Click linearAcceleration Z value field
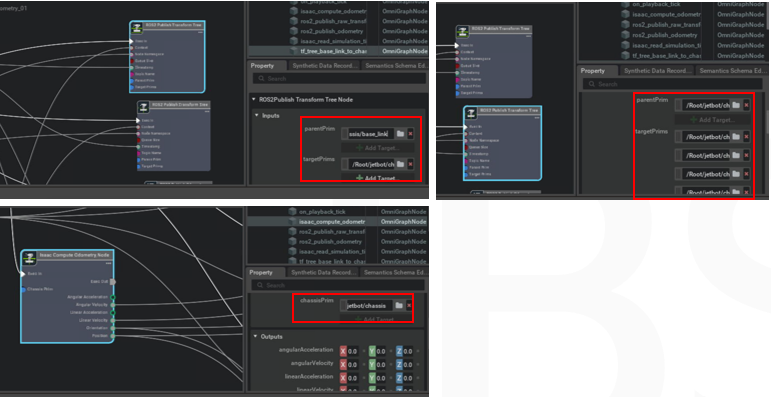The width and height of the screenshot is (771, 397). point(409,378)
